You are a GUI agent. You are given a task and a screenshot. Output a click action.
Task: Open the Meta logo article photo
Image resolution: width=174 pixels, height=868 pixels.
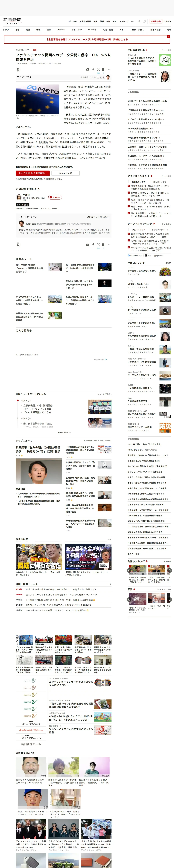tap(38, 99)
